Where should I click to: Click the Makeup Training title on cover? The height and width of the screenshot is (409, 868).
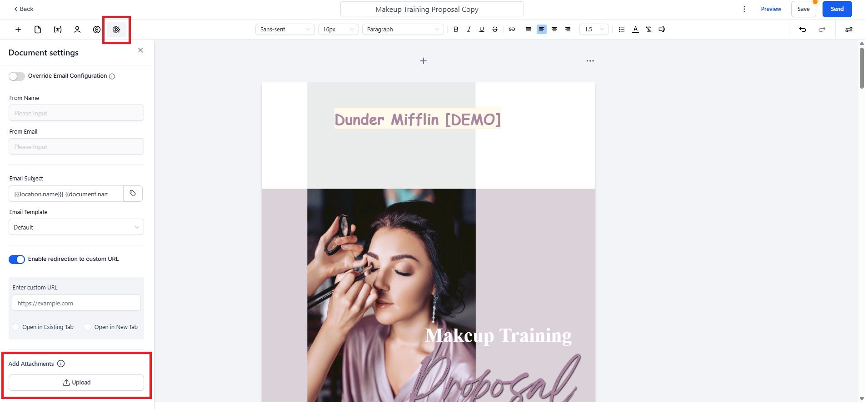tap(498, 335)
